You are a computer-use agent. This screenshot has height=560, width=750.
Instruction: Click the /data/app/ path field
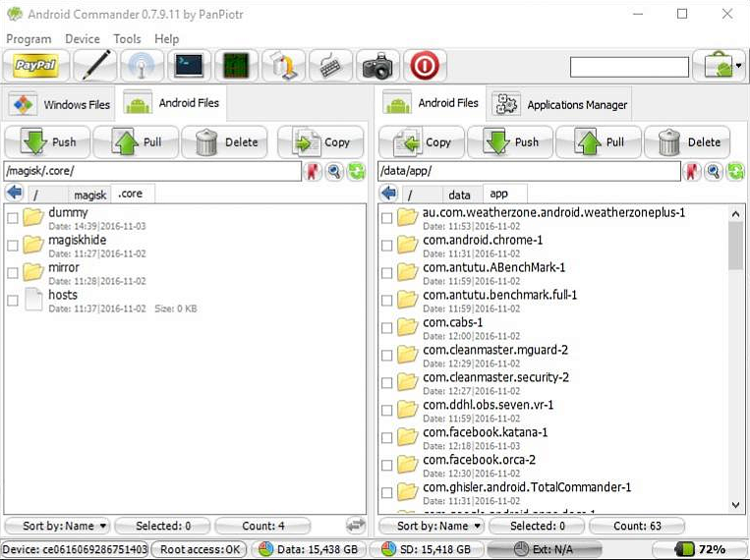(529, 171)
